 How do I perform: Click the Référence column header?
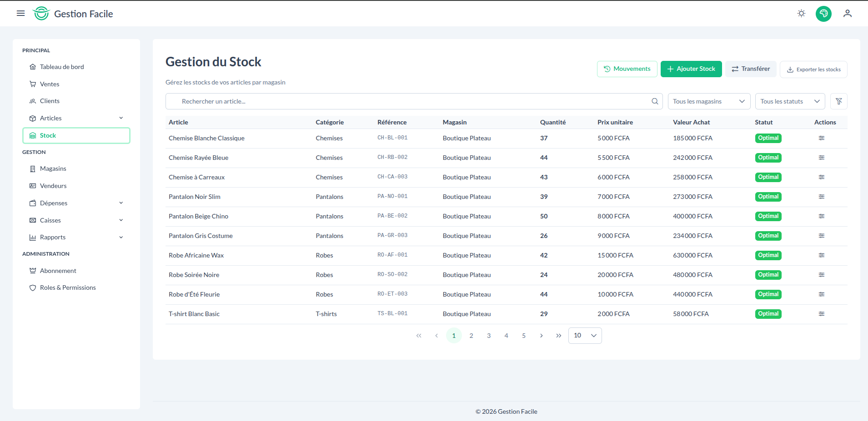point(392,122)
